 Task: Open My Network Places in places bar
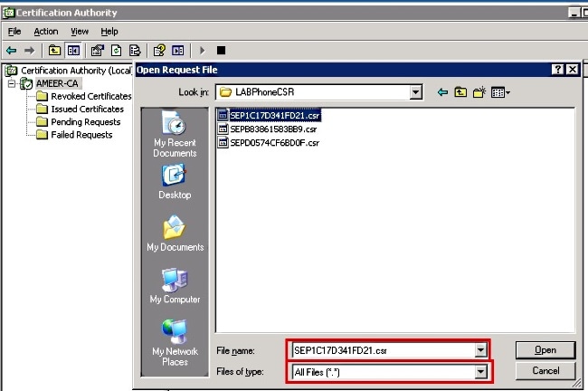click(175, 343)
